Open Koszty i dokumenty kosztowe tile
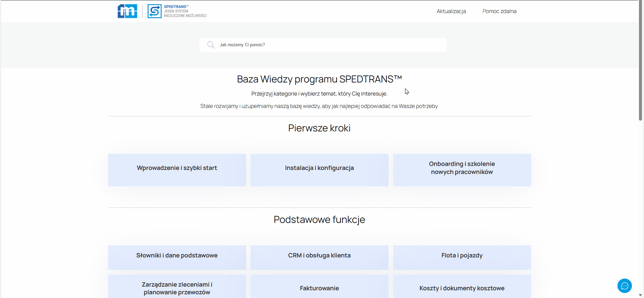The image size is (644, 298). (462, 288)
